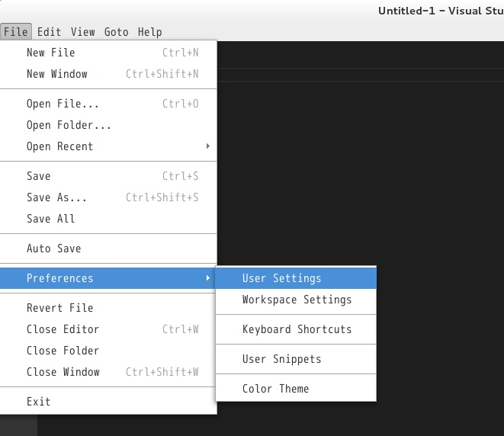Viewport: 504px width, 436px height.
Task: Open a New Window menu item
Action: point(57,74)
